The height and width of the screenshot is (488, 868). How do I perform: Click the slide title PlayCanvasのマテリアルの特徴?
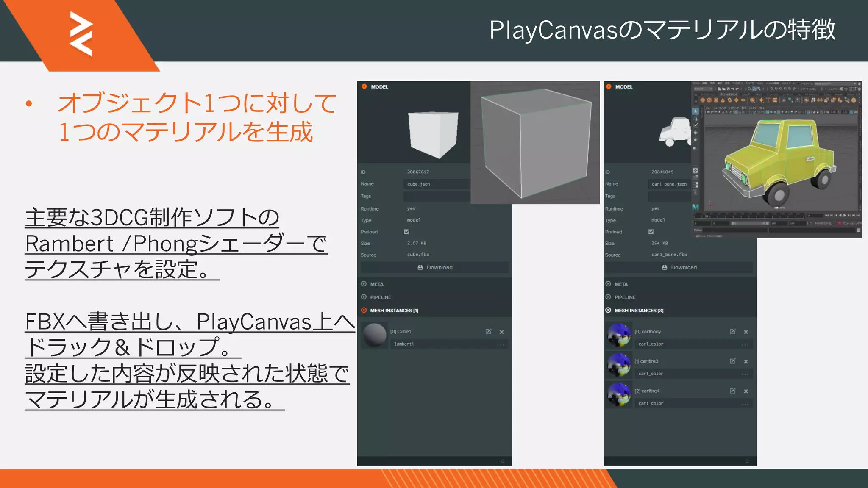[x=662, y=30]
